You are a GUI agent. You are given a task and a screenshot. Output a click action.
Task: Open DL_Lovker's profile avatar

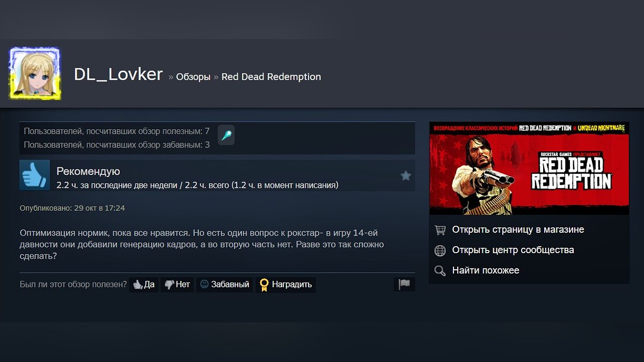pos(35,73)
